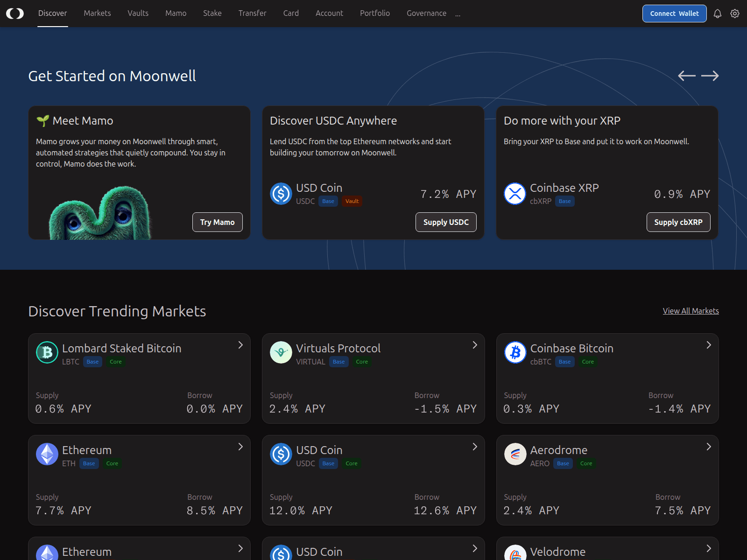
Task: Click the Lombard Staked Bitcoin token icon
Action: pos(47,352)
